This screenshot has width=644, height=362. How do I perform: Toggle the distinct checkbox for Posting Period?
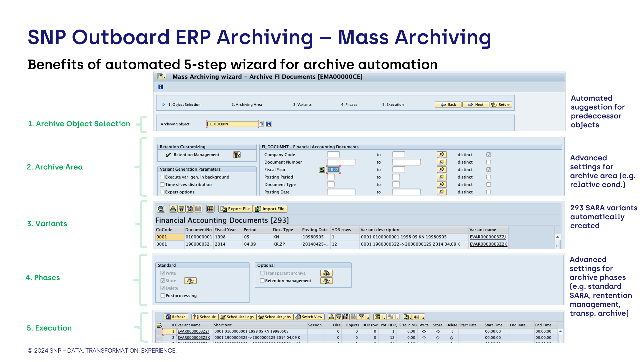[x=489, y=177]
